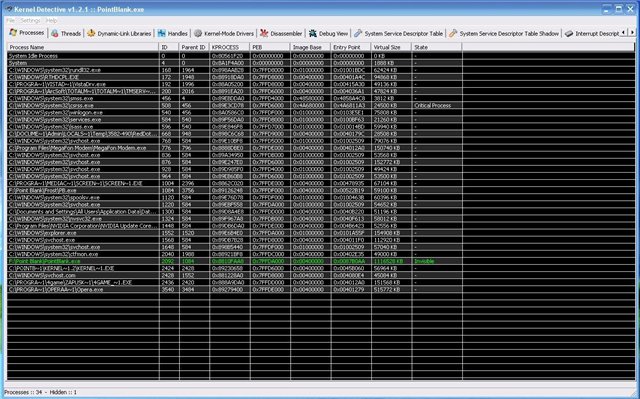Open the Help menu
This screenshot has width=640, height=399.
(x=51, y=20)
